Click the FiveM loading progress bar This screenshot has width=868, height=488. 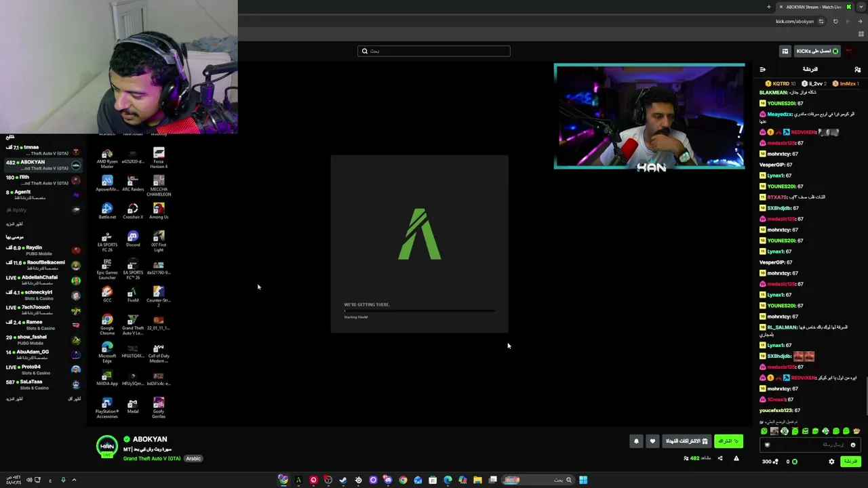(x=419, y=311)
